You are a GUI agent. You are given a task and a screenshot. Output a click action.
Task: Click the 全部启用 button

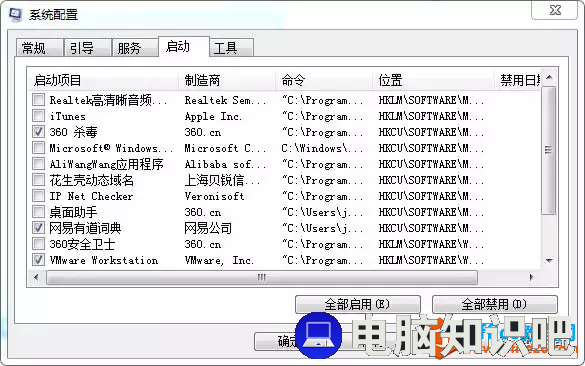click(357, 304)
